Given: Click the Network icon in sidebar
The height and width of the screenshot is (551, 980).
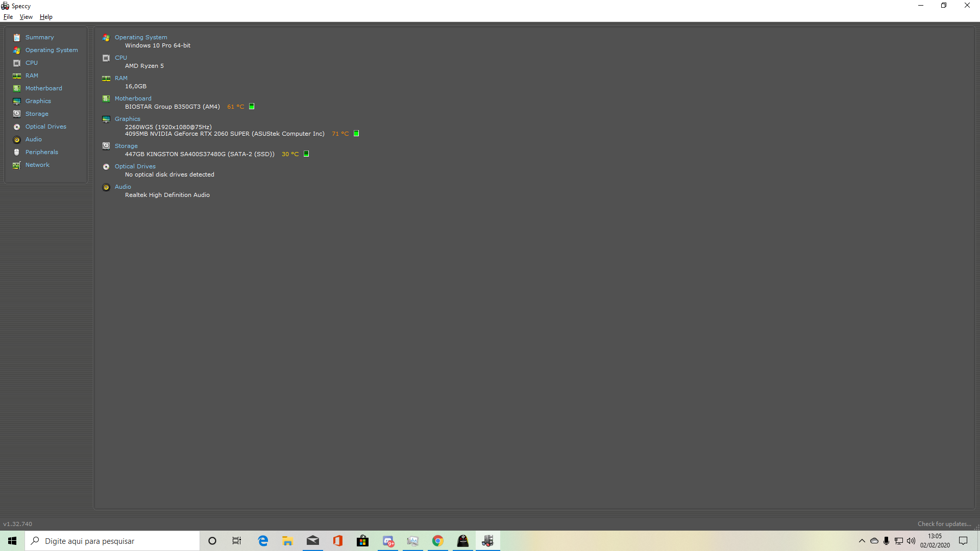Looking at the screenshot, I should point(17,165).
